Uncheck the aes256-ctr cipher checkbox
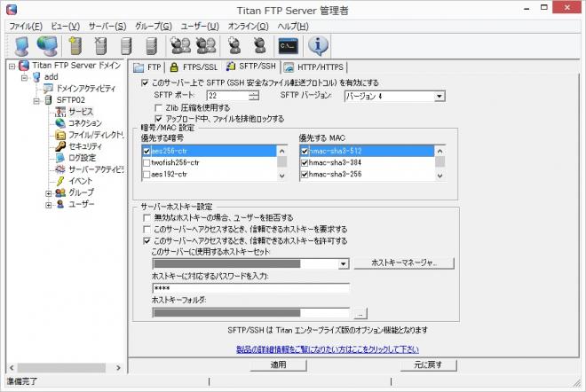586x392 pixels. pos(146,151)
